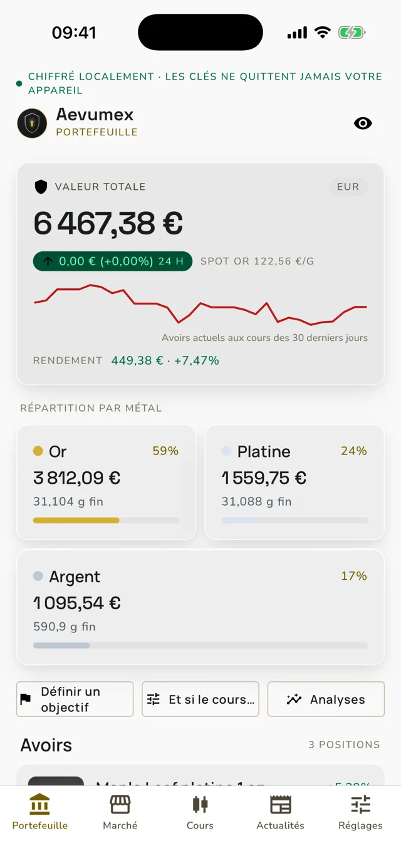Tap the Actualités news icon
Image resolution: width=401 pixels, height=868 pixels.
click(x=281, y=804)
